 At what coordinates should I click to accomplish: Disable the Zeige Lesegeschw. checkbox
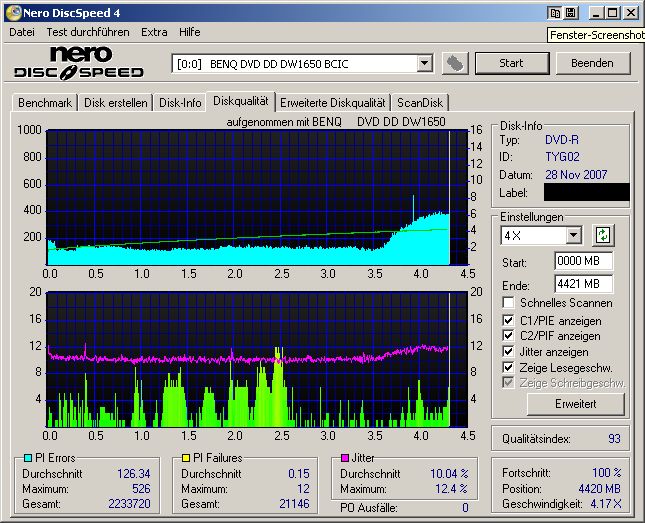coord(509,368)
